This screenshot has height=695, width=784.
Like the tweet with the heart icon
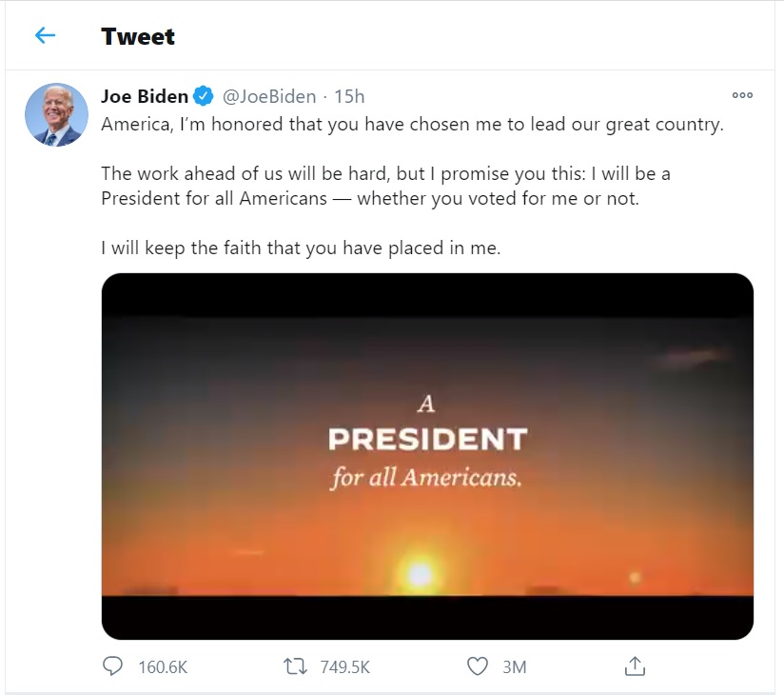(478, 666)
